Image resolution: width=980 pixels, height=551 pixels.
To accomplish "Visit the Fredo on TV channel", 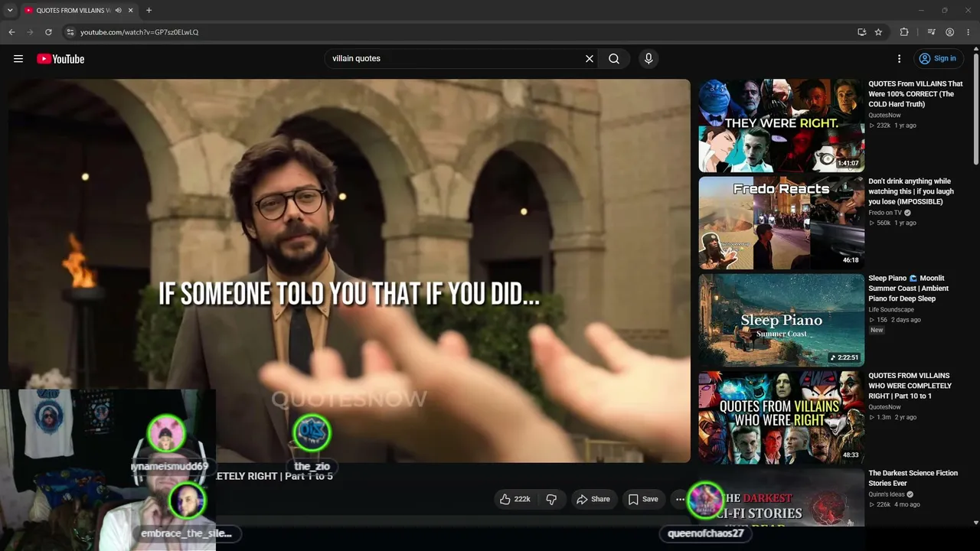I will (885, 213).
